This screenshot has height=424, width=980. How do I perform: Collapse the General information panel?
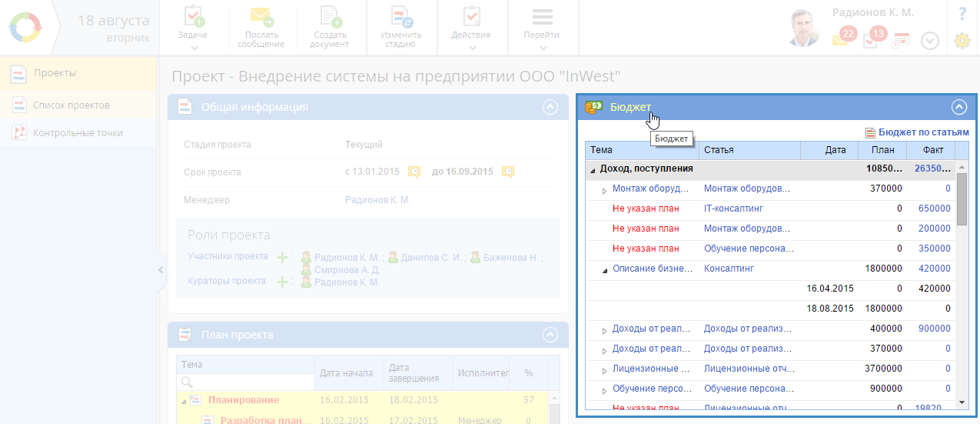point(550,107)
